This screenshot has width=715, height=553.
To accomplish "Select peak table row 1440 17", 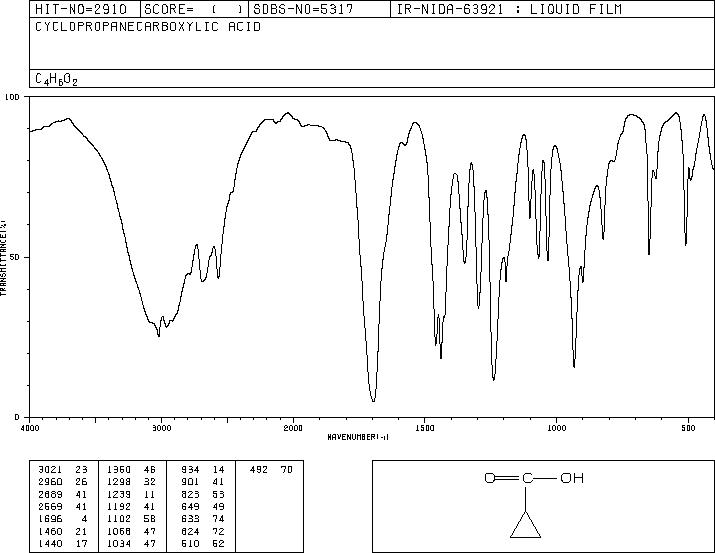I will click(63, 544).
